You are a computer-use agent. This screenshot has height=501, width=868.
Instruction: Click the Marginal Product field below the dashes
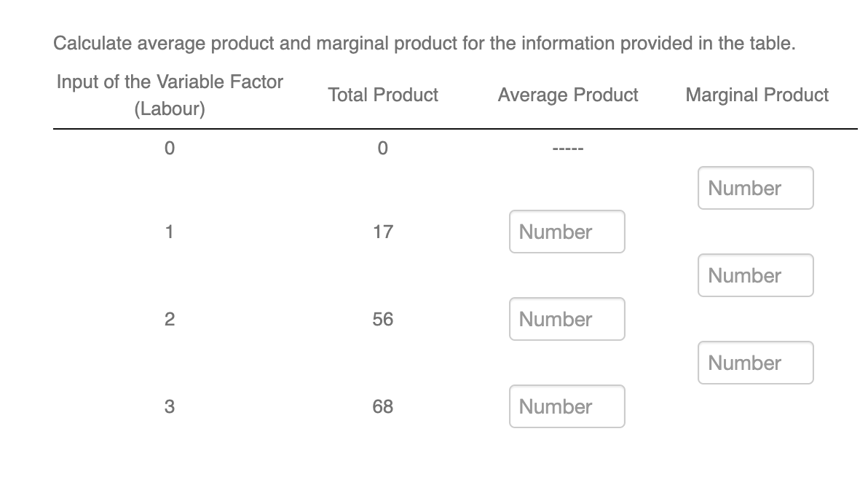(x=755, y=188)
